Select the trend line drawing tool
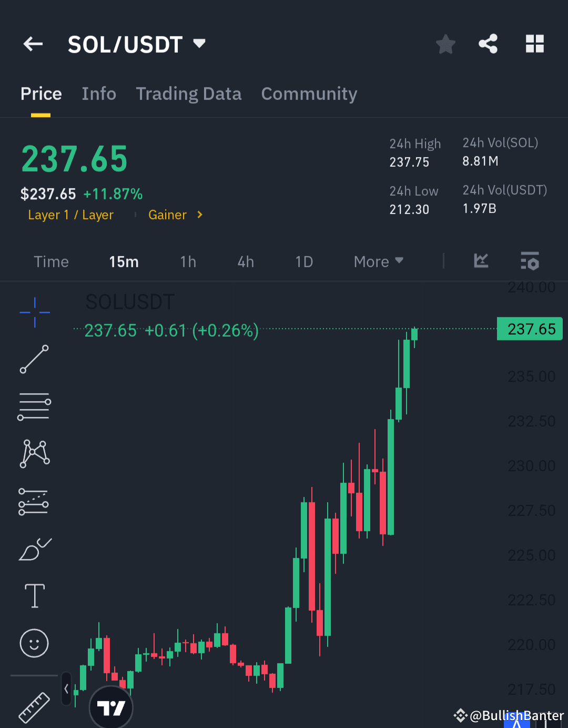568x728 pixels. point(34,359)
